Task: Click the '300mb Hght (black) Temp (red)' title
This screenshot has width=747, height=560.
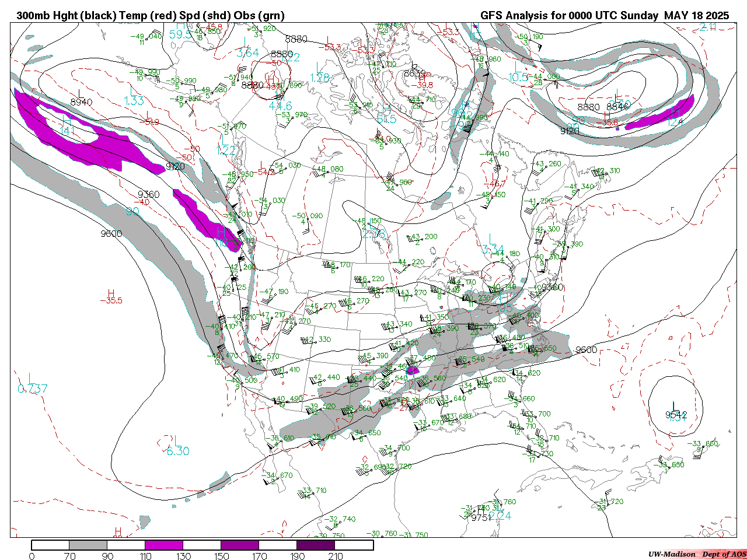Action: (96, 16)
